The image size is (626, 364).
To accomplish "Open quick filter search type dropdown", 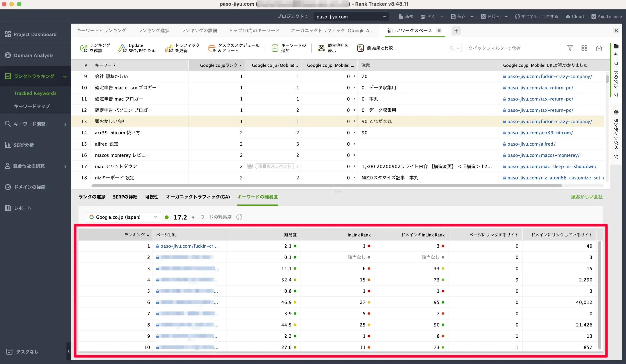I will (x=454, y=48).
